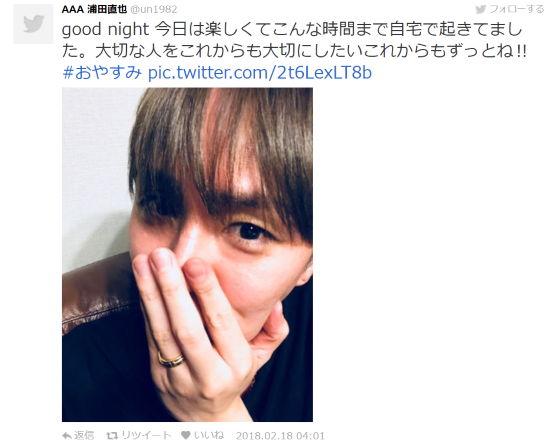Click the リツイート retweet label

click(146, 435)
